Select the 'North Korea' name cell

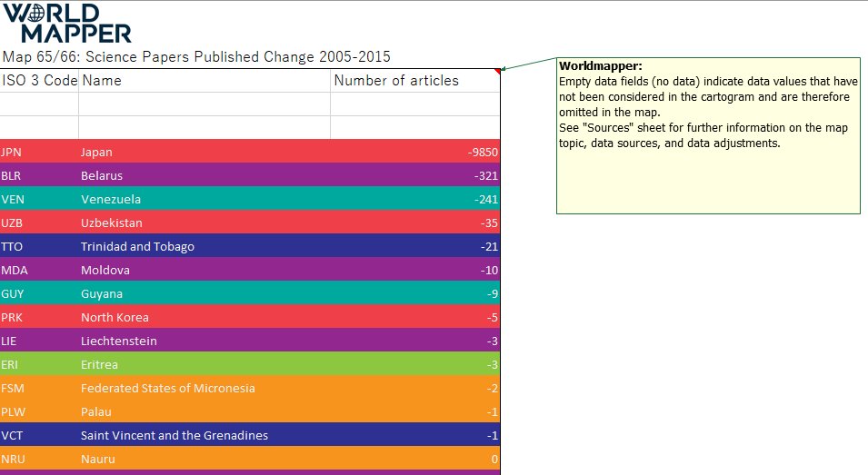(x=205, y=317)
